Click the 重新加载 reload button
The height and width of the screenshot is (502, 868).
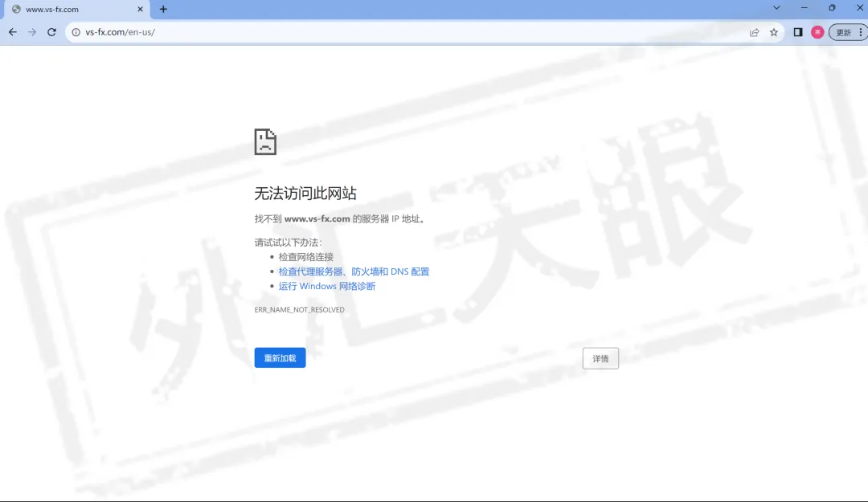[280, 358]
